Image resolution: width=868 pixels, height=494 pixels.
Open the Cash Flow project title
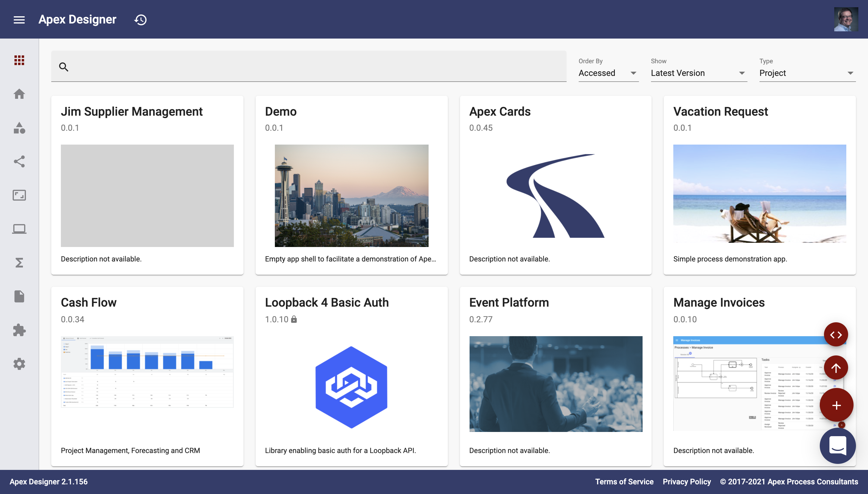coord(89,303)
